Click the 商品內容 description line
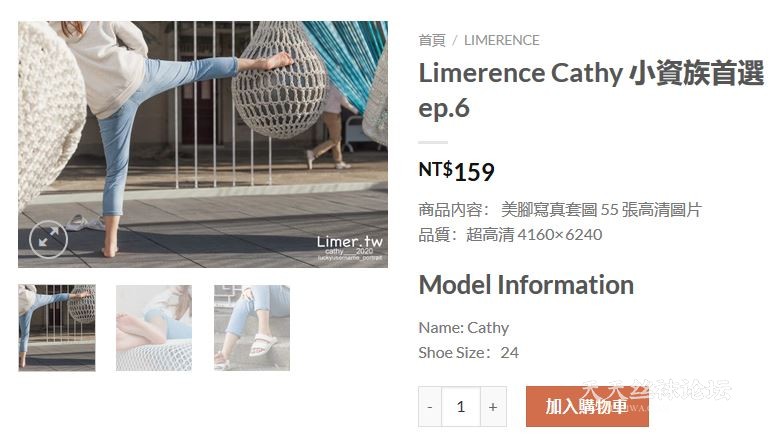The height and width of the screenshot is (437, 771). [x=560, y=210]
